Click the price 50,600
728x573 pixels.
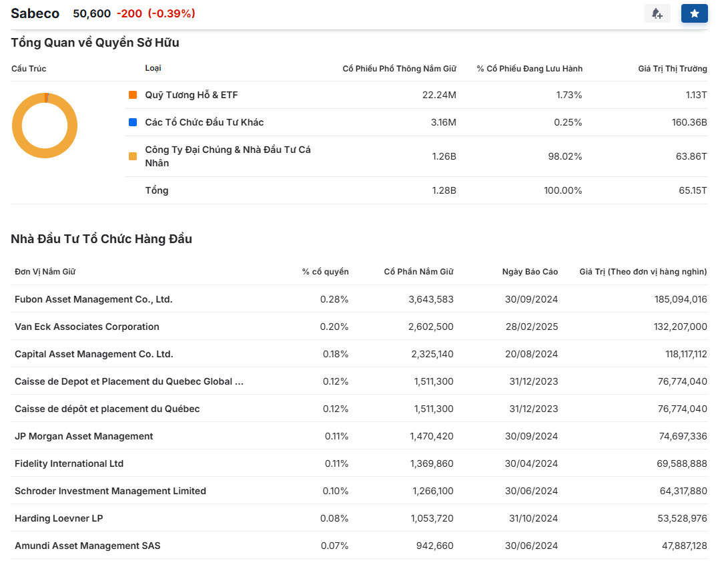92,13
